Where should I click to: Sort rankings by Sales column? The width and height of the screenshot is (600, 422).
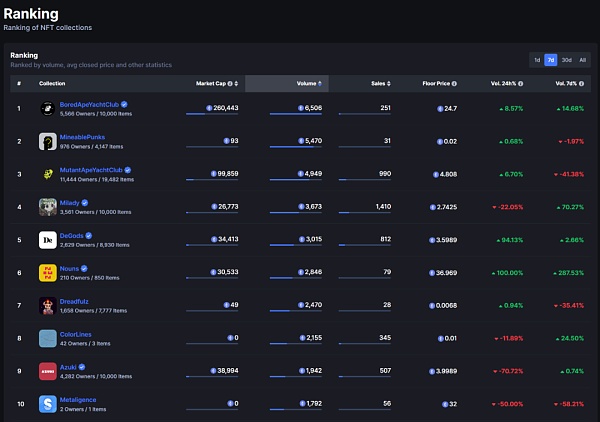tap(381, 83)
